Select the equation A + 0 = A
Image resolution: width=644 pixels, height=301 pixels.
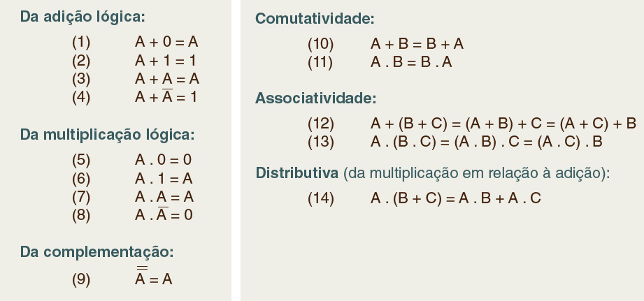click(167, 42)
